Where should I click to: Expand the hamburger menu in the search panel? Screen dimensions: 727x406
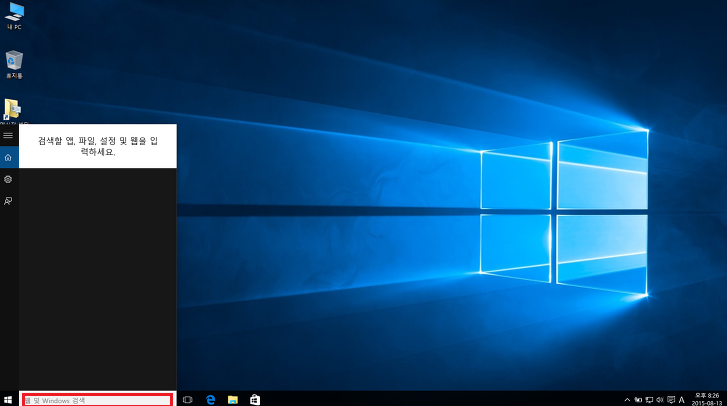pos(8,135)
